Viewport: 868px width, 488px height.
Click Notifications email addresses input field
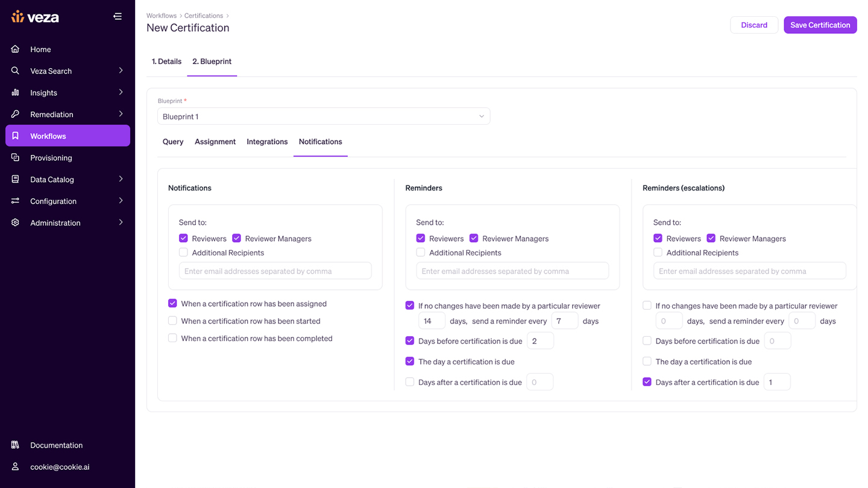pos(275,271)
